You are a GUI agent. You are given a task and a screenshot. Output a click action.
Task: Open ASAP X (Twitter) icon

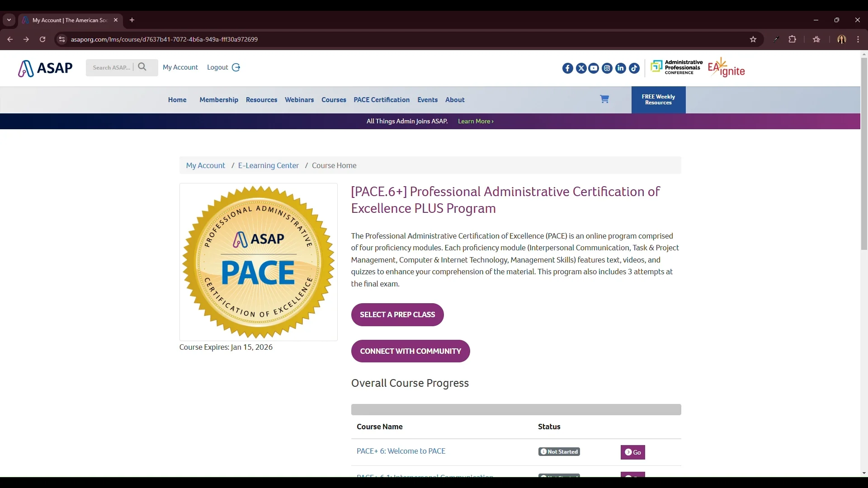point(581,68)
